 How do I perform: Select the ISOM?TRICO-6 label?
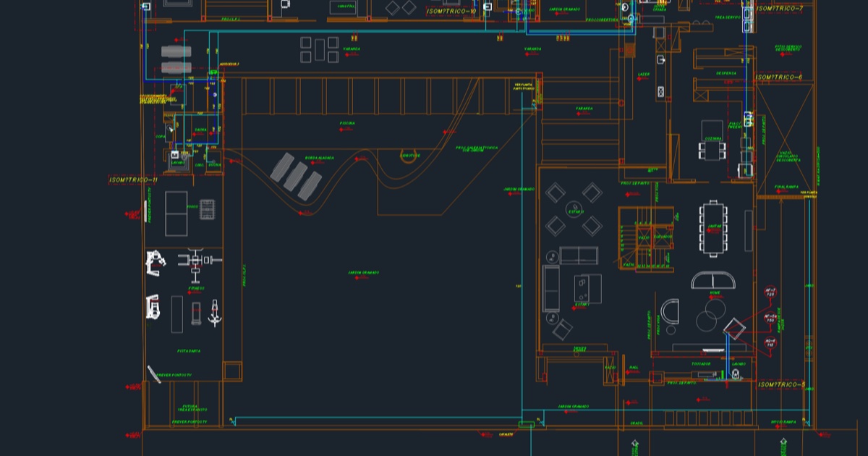[779, 77]
